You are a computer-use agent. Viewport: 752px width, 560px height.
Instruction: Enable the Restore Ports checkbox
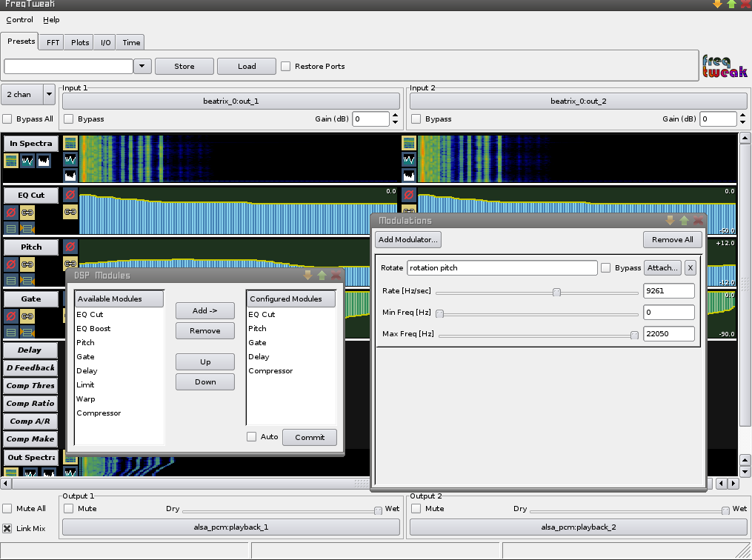(285, 67)
